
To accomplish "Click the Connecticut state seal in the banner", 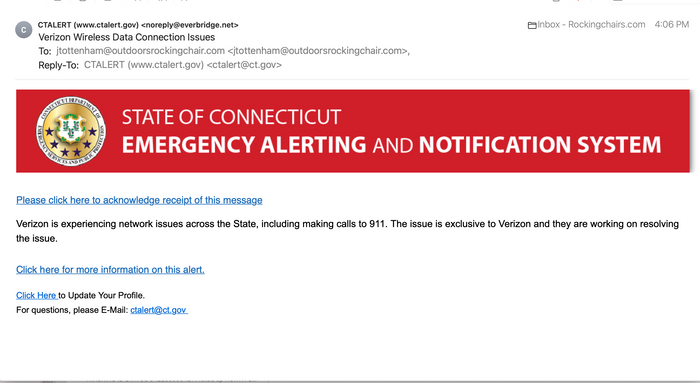I will pyautogui.click(x=71, y=131).
